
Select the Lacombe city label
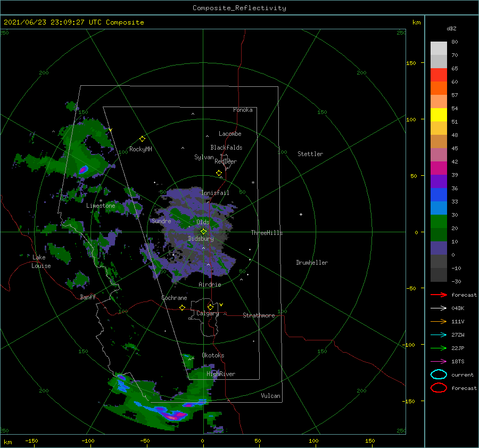click(x=230, y=134)
